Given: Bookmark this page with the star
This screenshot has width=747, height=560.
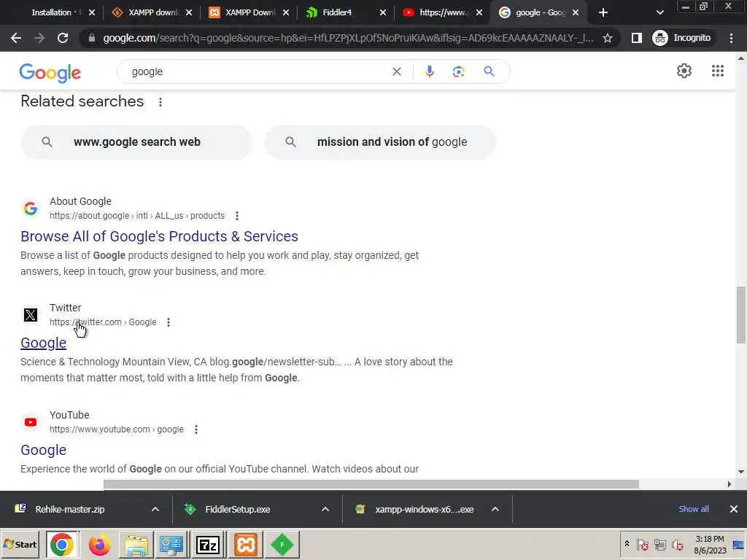Looking at the screenshot, I should (x=608, y=38).
